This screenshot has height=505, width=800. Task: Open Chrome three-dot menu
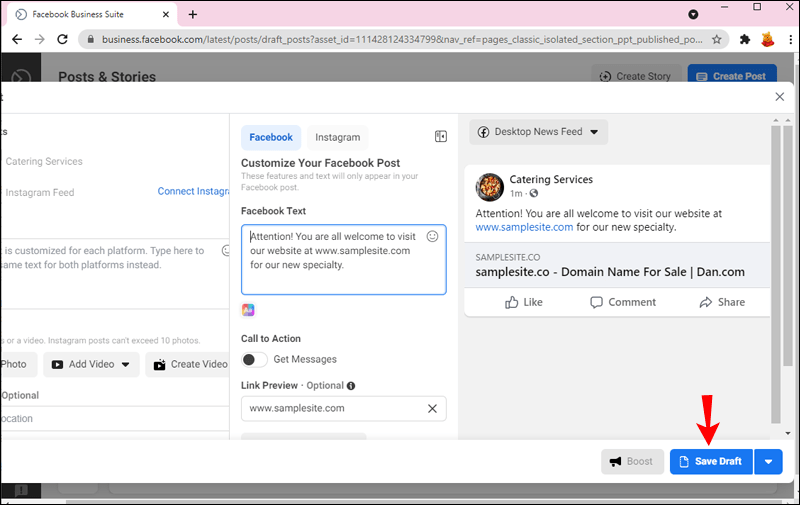tap(791, 39)
